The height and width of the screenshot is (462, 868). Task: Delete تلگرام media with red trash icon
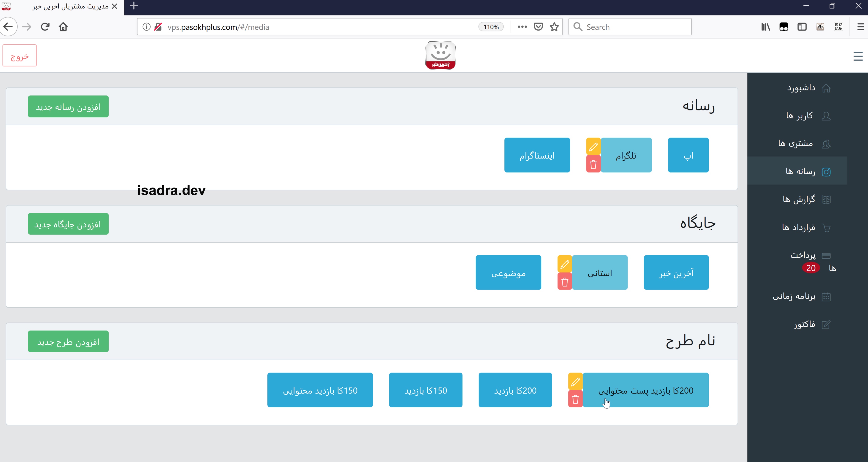coord(593,164)
